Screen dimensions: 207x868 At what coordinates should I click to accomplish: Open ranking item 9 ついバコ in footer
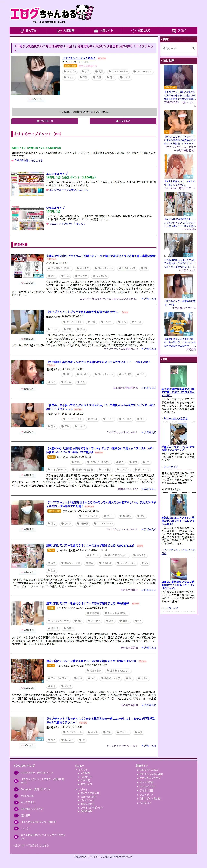click(25, 829)
